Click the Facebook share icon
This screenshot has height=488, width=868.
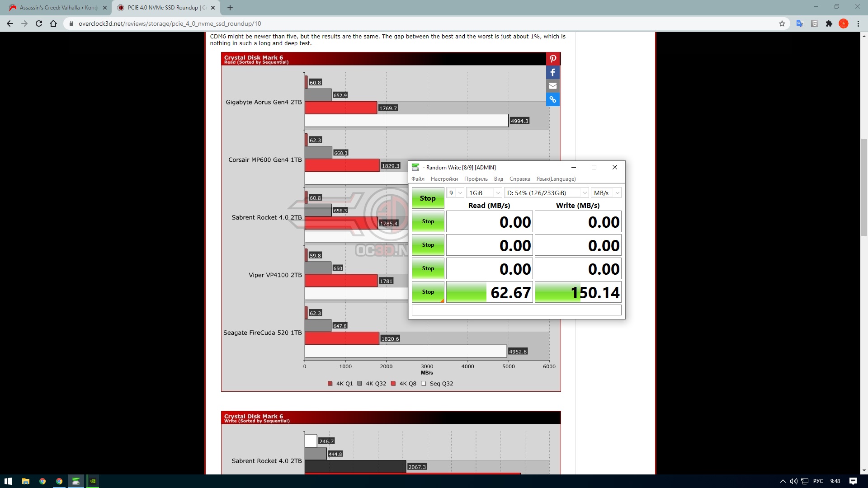[x=552, y=72]
